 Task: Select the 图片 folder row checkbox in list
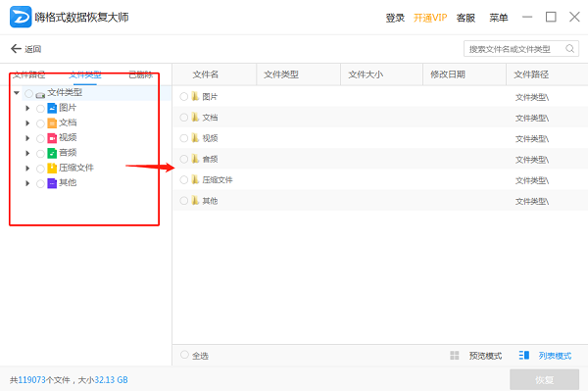click(184, 97)
